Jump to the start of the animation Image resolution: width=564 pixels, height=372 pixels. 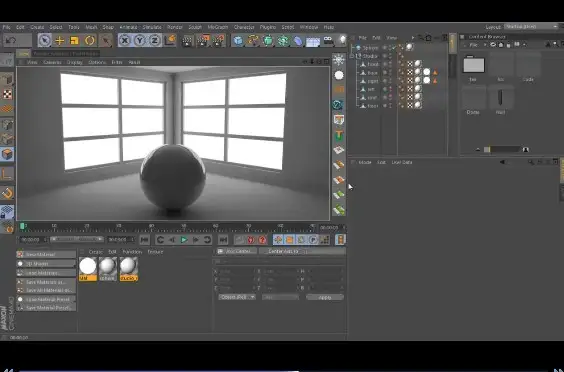(145, 240)
